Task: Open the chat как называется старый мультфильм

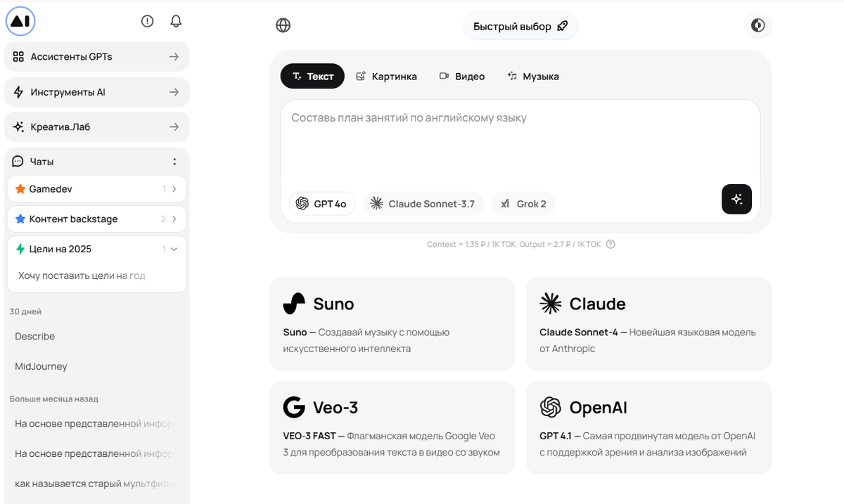Action: pyautogui.click(x=96, y=484)
